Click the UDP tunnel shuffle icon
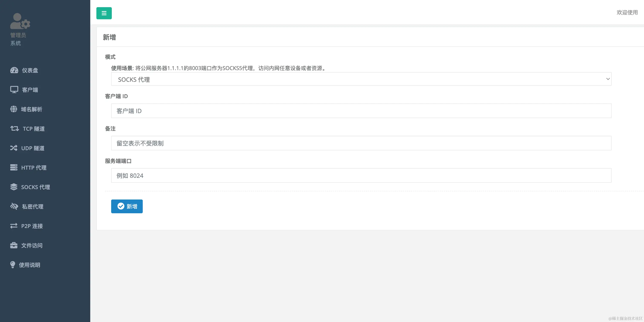Viewport: 644px width, 322px height. (13, 148)
